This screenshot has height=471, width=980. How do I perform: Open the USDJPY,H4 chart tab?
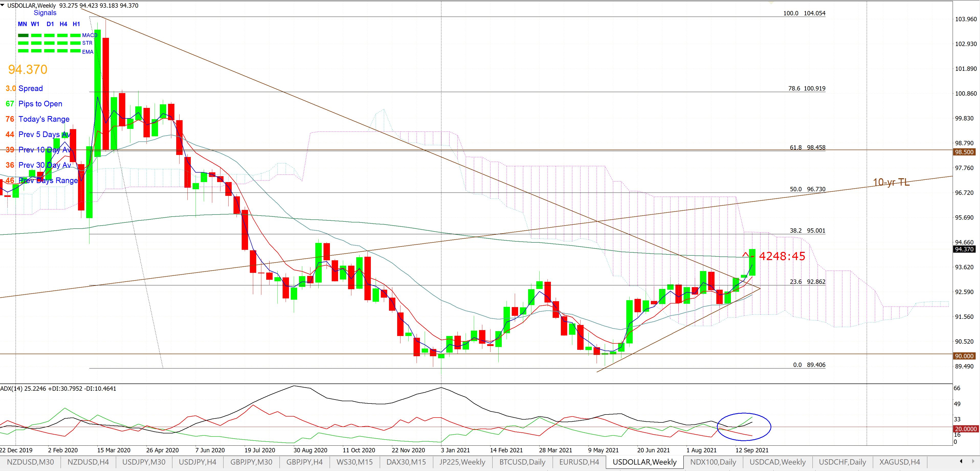coord(197,462)
